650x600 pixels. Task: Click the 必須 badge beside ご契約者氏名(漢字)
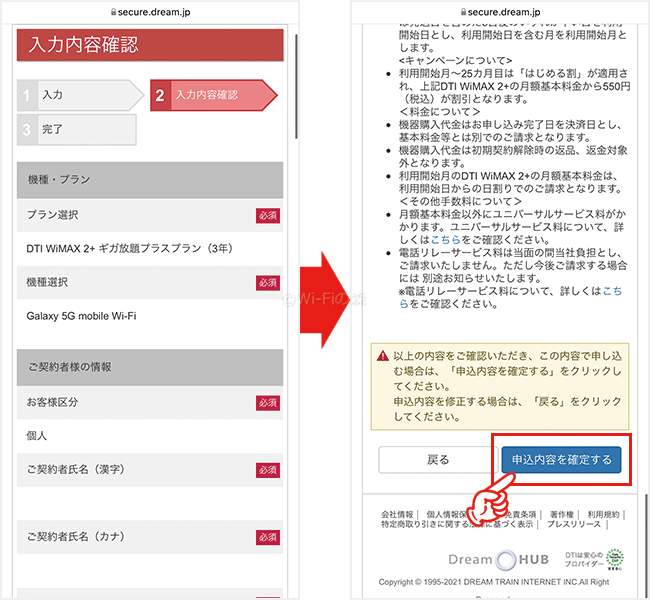click(x=268, y=470)
